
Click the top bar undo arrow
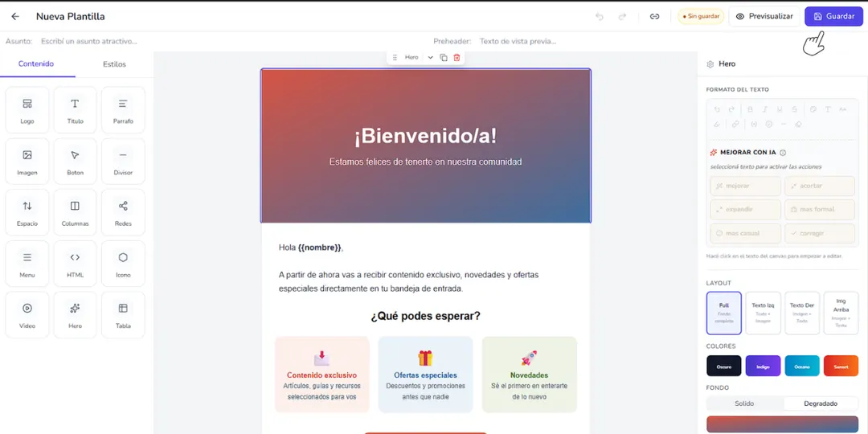point(600,17)
